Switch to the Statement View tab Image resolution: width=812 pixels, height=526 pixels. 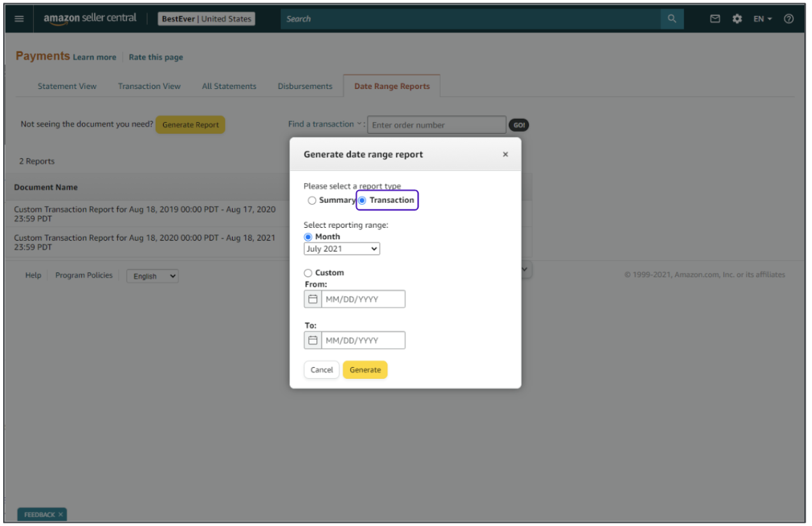67,86
